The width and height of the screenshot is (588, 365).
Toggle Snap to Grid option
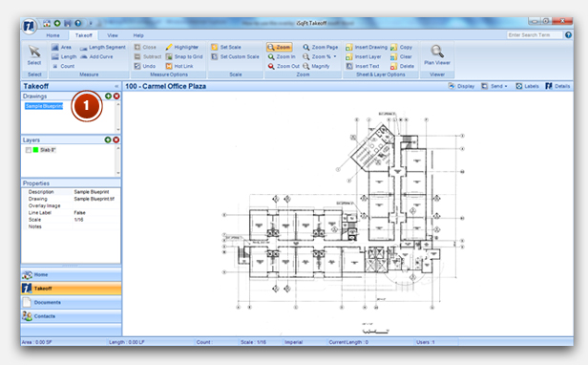pos(184,56)
